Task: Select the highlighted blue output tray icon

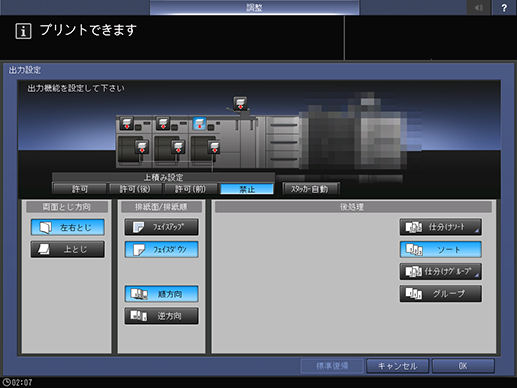Action: [199, 124]
